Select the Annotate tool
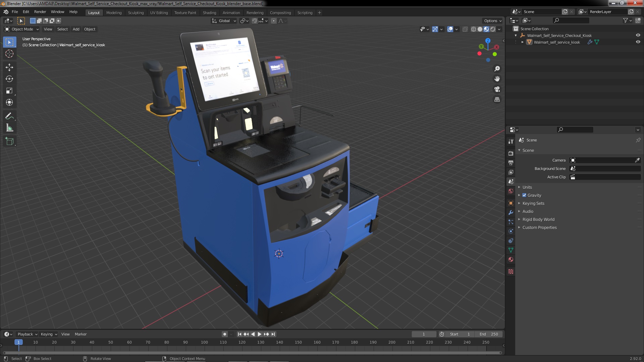The width and height of the screenshot is (644, 362). tap(9, 116)
